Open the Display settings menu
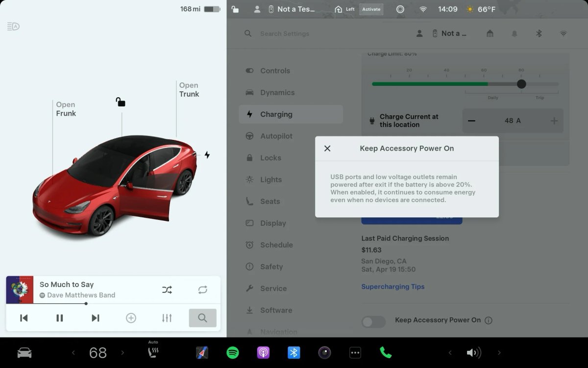This screenshot has width=588, height=368. coord(291,223)
